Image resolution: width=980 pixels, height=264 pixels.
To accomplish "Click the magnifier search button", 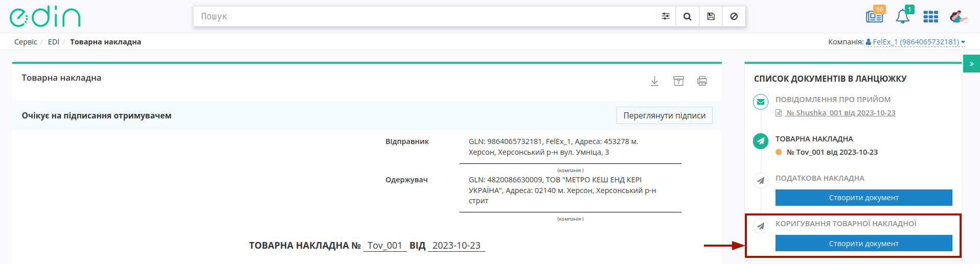I will [688, 16].
